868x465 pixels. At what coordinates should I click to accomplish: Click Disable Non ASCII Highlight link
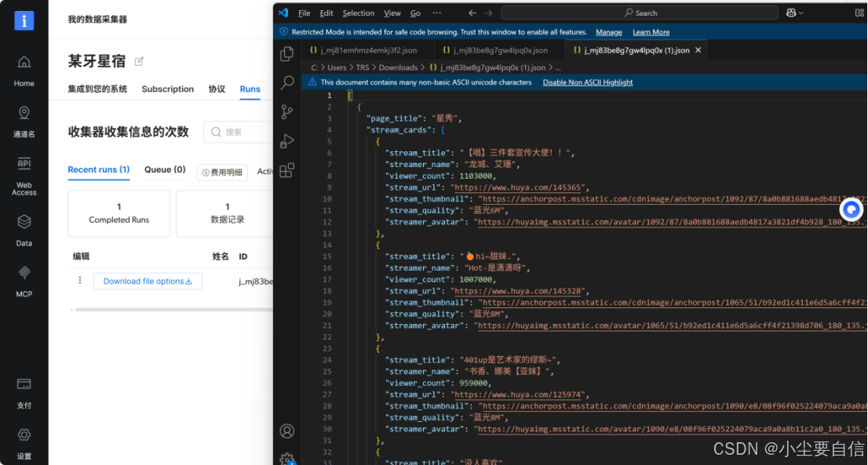pyautogui.click(x=587, y=82)
